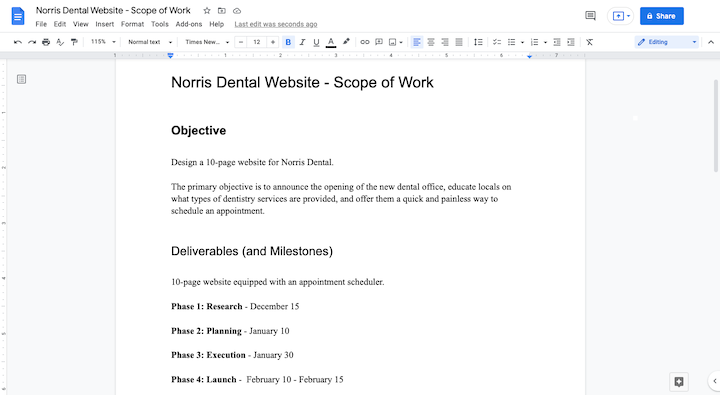Select the Paint format roller icon
Screen dimensions: 720x395
(74, 42)
